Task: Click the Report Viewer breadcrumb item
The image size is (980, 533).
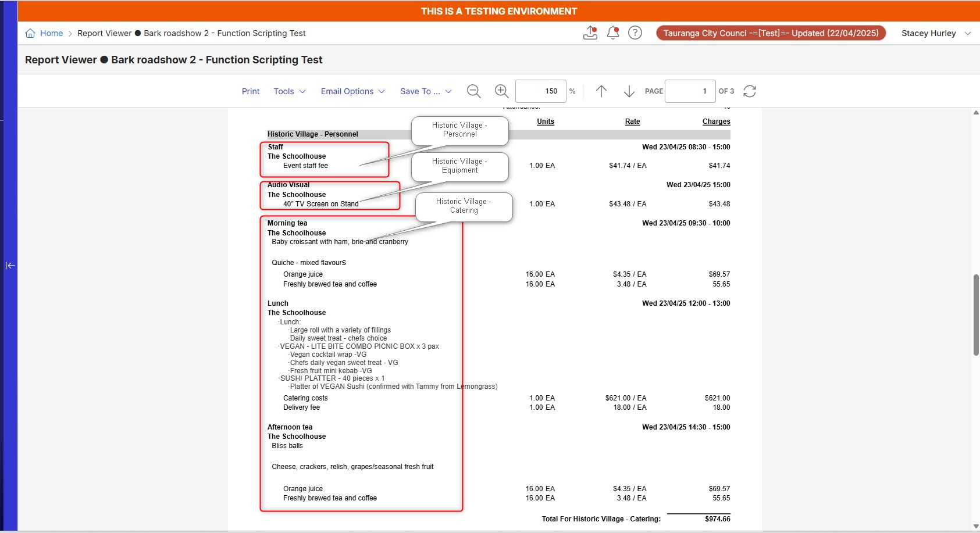Action: pos(105,33)
